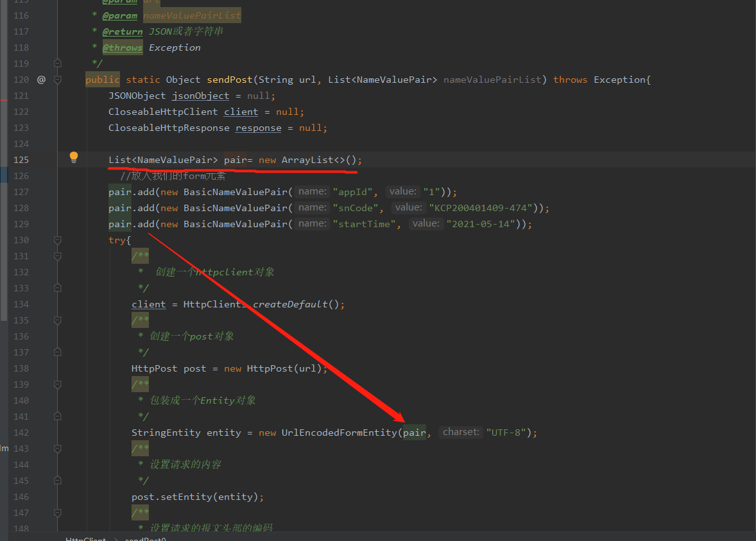Viewport: 756px width, 541px height.
Task: Click the 'value:' hint before "2021-05-14"
Action: [425, 223]
